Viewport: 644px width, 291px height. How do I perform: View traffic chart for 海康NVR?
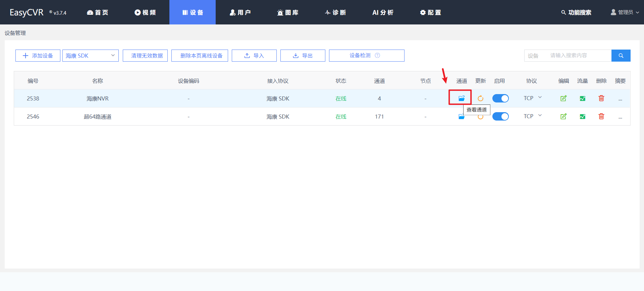pyautogui.click(x=582, y=98)
